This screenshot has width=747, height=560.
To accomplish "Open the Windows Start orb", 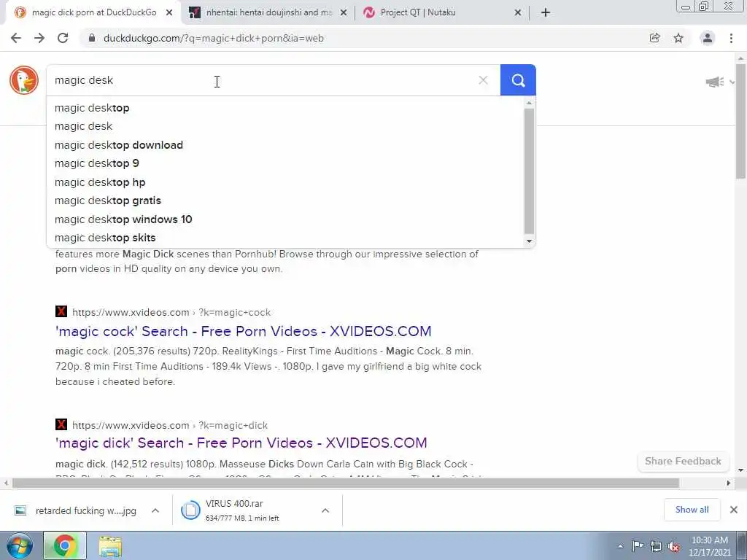I will [x=20, y=545].
